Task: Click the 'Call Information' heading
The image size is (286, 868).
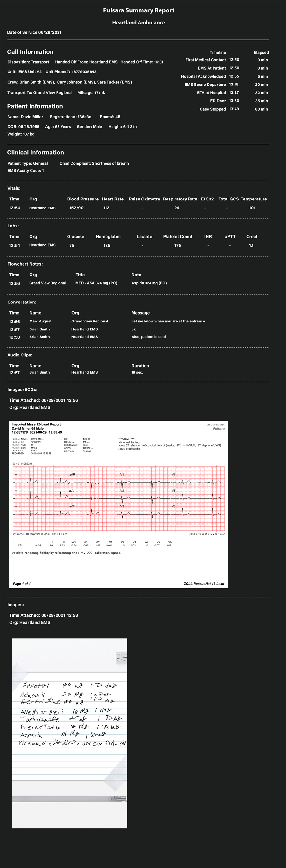Action: [30, 52]
